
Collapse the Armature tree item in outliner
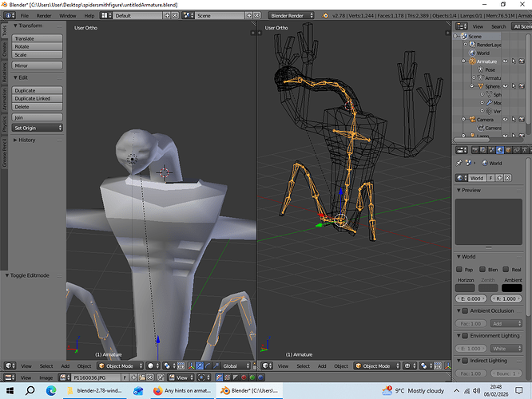pos(463,61)
